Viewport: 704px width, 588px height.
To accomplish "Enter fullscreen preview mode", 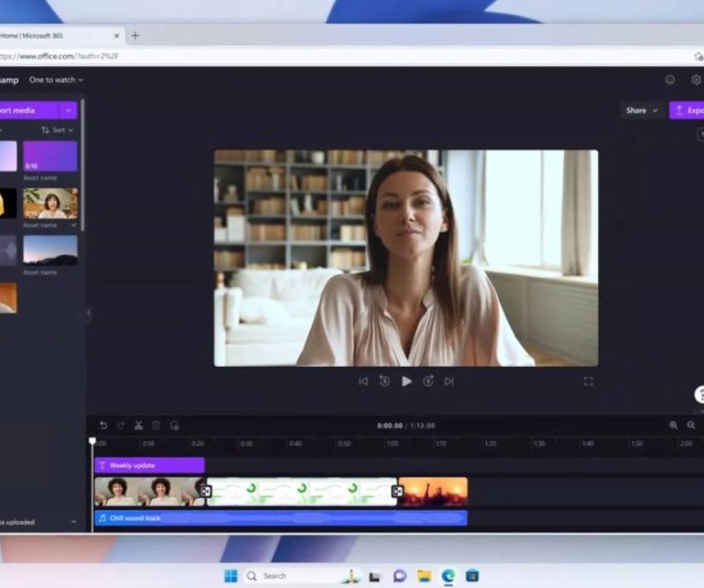I will pos(588,381).
